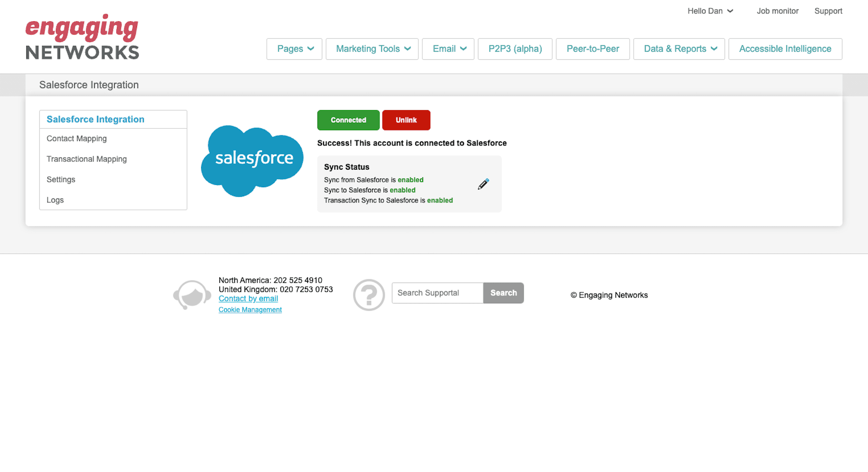Click the 'United Kingdom: 020 7253 0753' text
868x472 pixels.
pos(276,290)
